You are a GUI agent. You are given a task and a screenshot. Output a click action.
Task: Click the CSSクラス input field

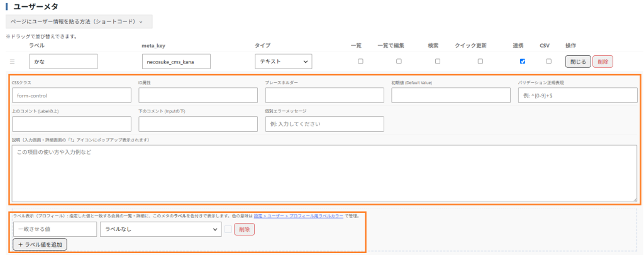click(x=72, y=95)
